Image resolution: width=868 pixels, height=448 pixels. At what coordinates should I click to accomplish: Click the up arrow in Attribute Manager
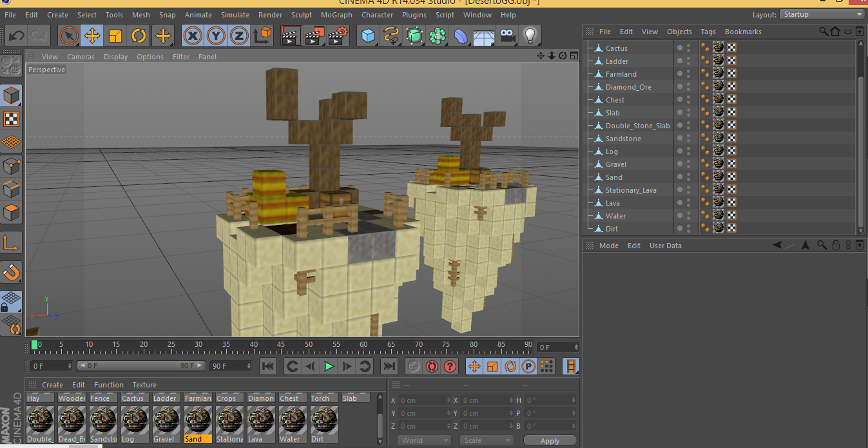point(805,246)
